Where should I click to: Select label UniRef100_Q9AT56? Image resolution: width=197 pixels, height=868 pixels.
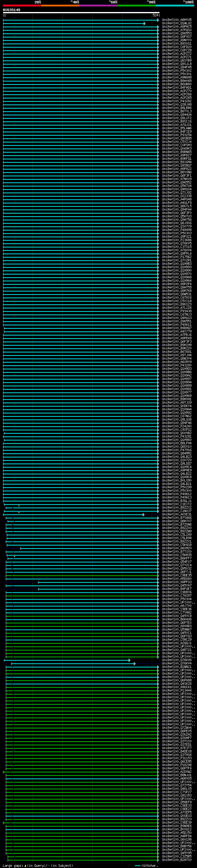tap(177, 220)
